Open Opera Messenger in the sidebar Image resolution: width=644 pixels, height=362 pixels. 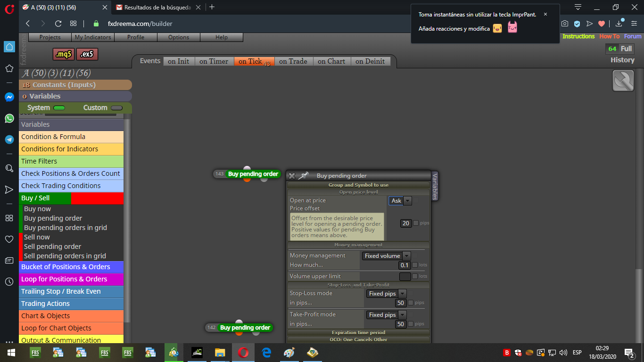[9, 97]
